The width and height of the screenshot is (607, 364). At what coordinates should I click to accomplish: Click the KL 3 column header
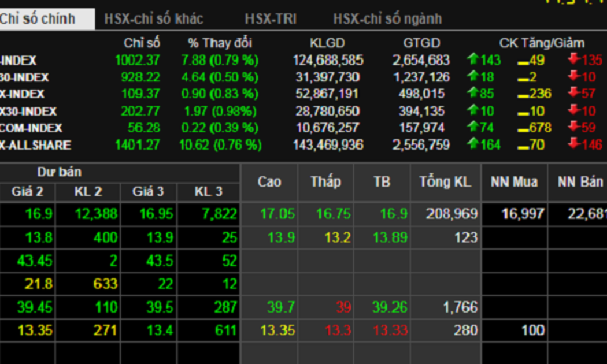click(208, 192)
